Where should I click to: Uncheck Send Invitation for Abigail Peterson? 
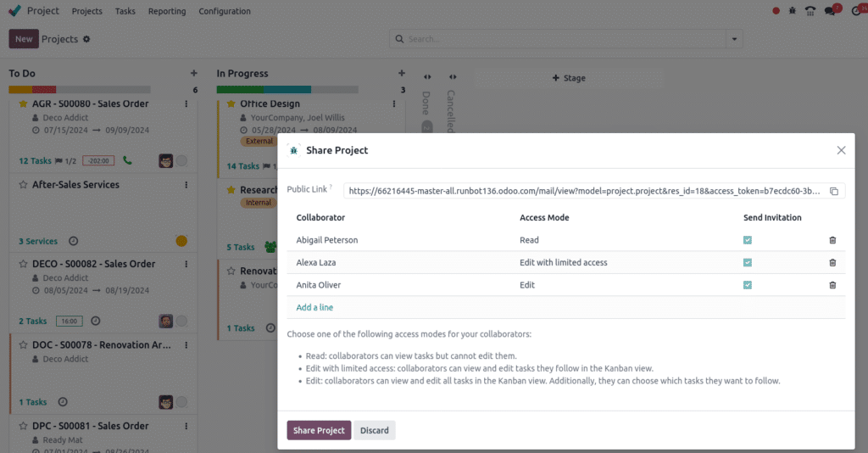click(748, 240)
